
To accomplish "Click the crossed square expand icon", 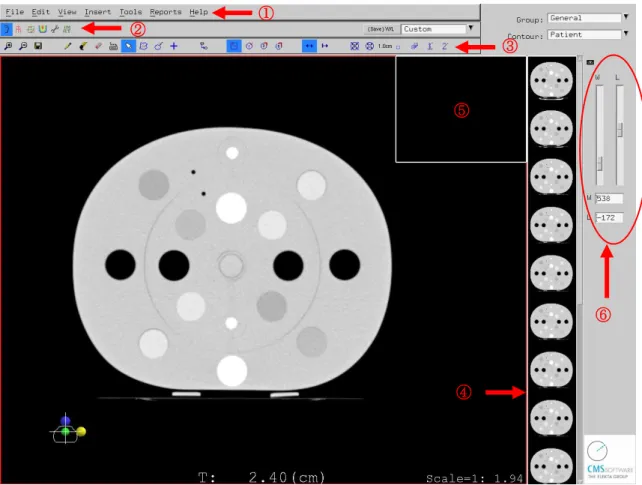I will (355, 46).
